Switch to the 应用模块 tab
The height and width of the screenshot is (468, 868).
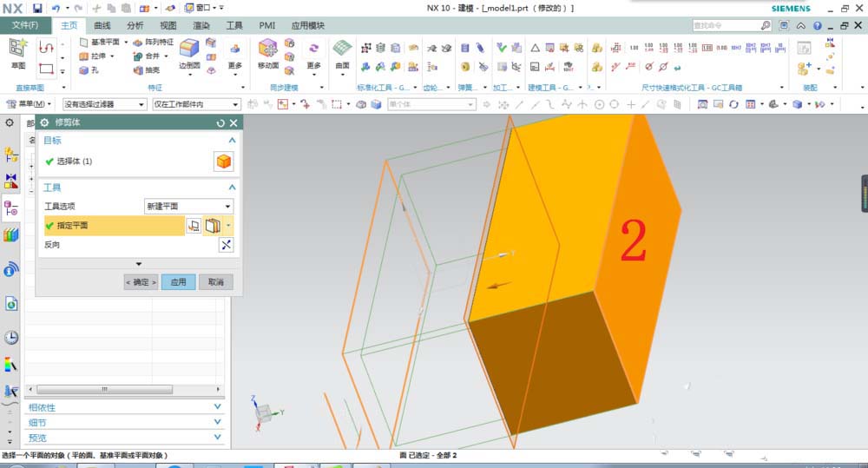(x=308, y=25)
